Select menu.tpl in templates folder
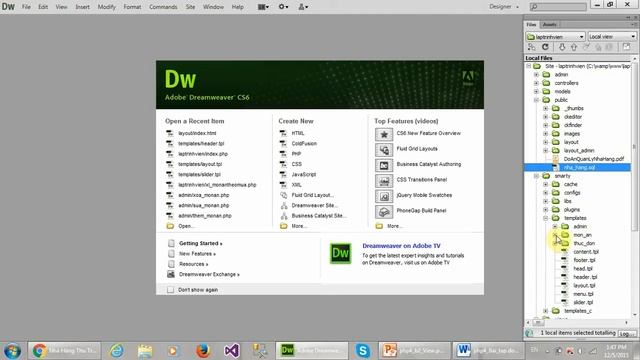The width and height of the screenshot is (640, 360). pyautogui.click(x=583, y=294)
